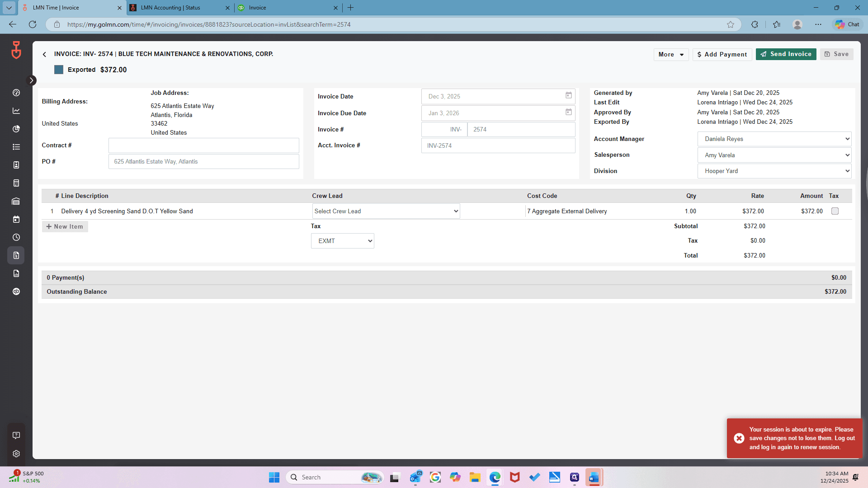Open Copilot Chat in browser
The image size is (868, 488).
[848, 24]
